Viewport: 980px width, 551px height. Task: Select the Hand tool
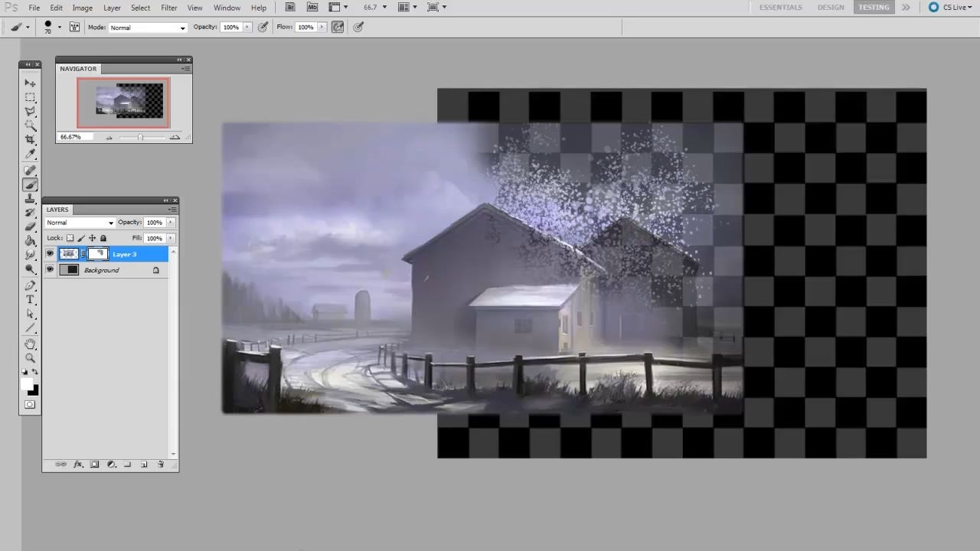pos(30,344)
